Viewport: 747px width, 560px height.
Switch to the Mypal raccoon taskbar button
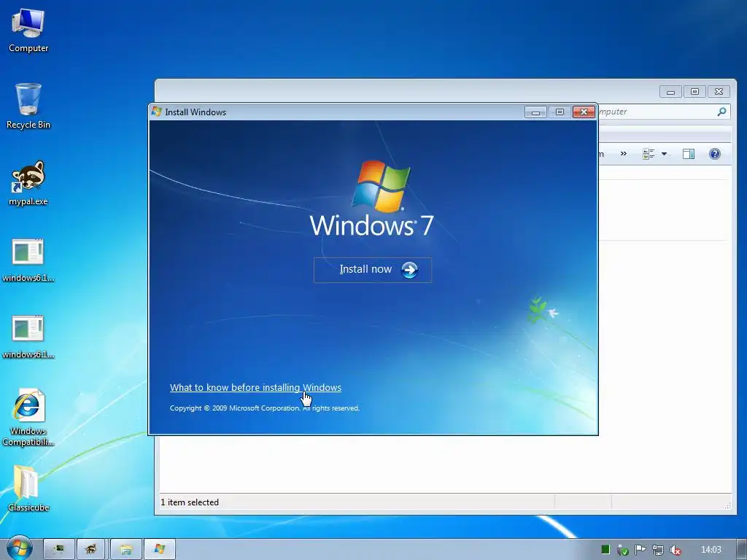(x=90, y=550)
